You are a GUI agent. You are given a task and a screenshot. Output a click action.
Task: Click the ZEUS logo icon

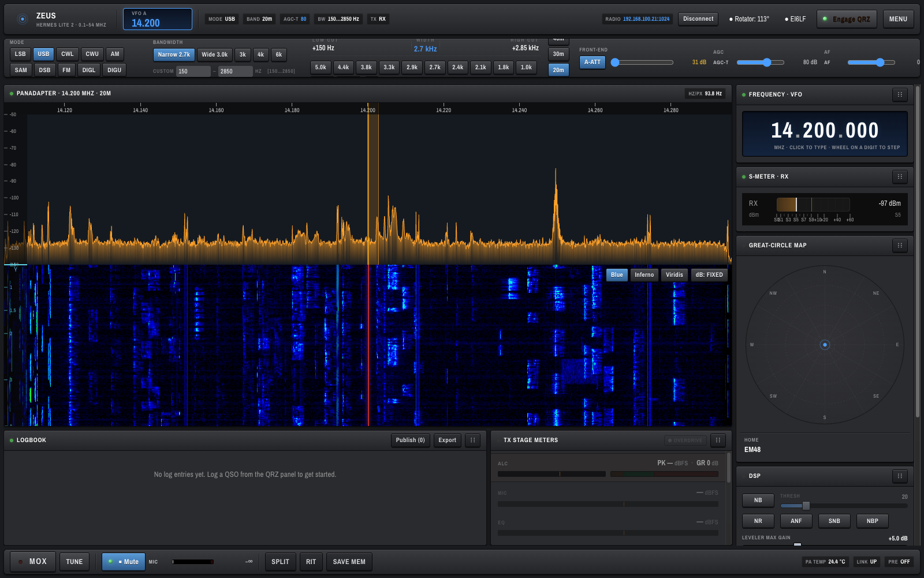[x=23, y=19]
